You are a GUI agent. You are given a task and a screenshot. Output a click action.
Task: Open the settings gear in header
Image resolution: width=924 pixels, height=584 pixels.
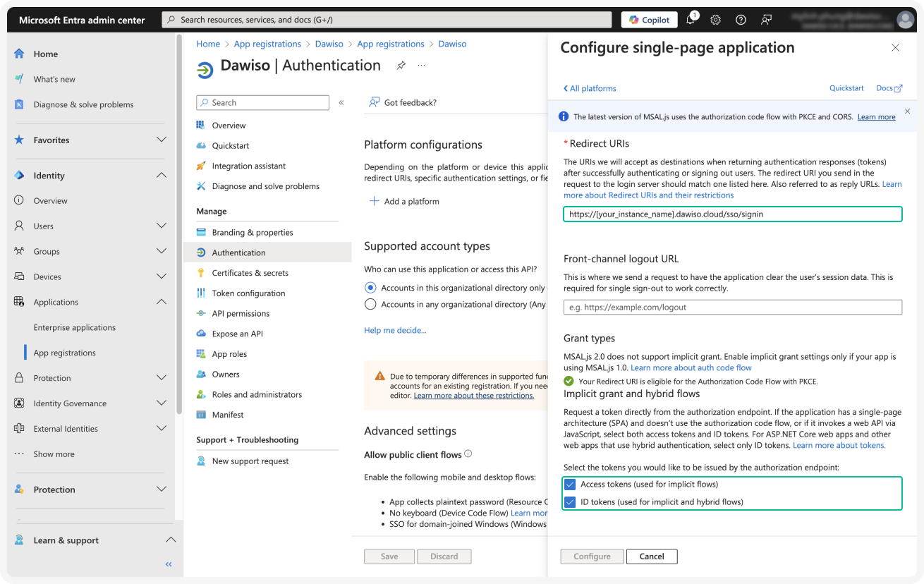pyautogui.click(x=715, y=20)
